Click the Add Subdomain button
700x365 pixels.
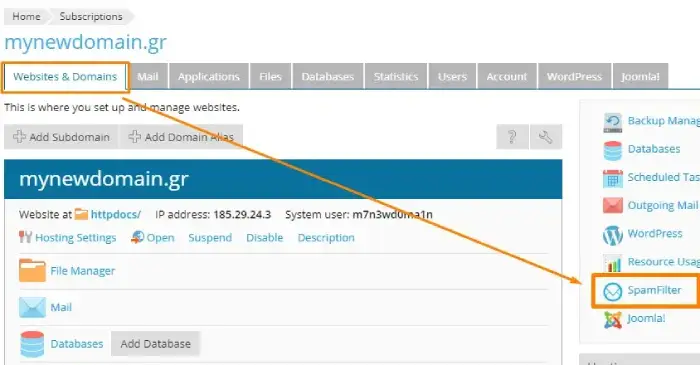coord(61,137)
